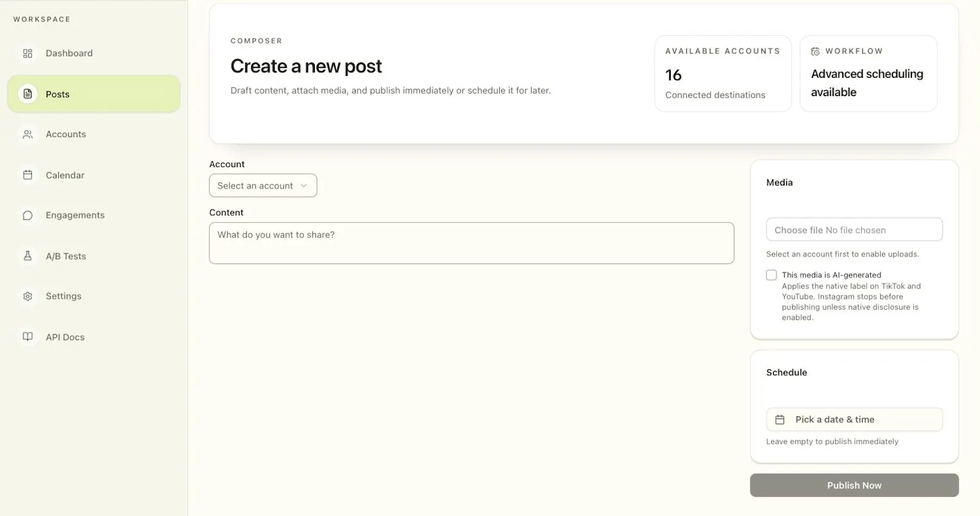Click the Workflow calendar-clock icon
980x516 pixels.
click(815, 51)
